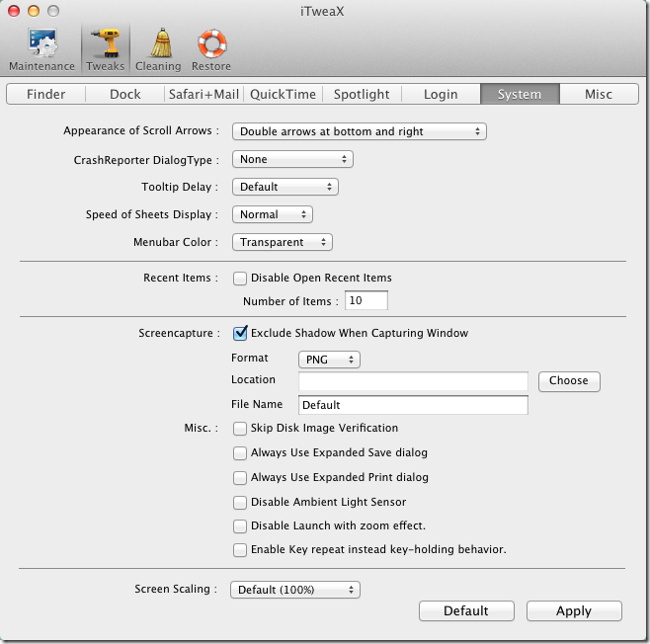650x644 pixels.
Task: Switch to the Spotlight tab
Action: 362,94
